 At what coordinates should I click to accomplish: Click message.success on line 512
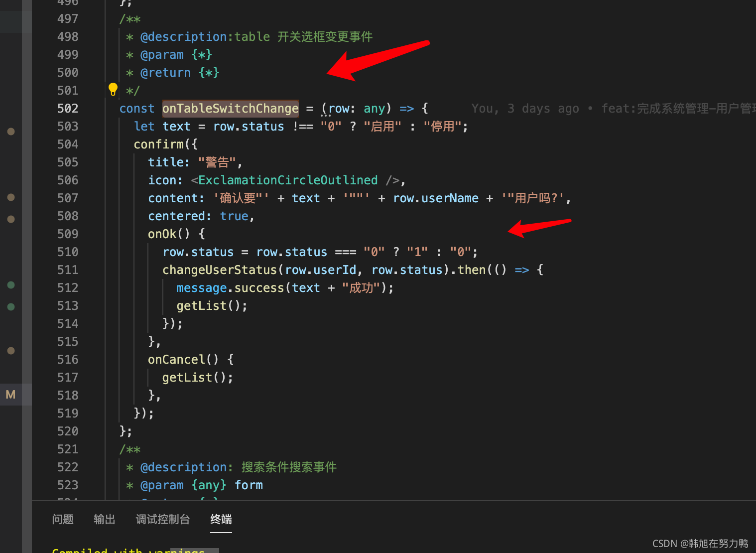click(230, 288)
